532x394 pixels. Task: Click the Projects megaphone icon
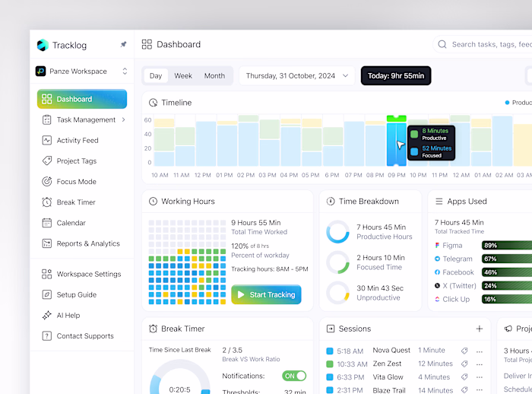508,329
